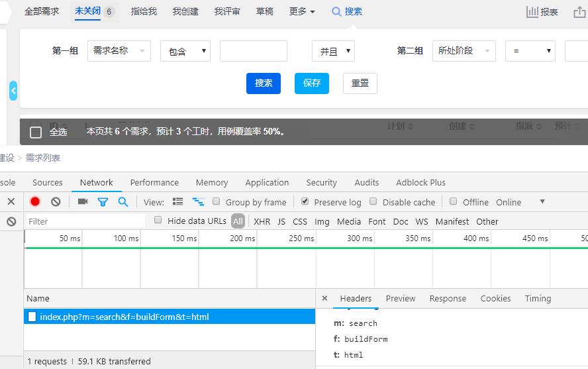Uncheck the Preserve log checkbox
The image size is (588, 369).
pos(305,201)
